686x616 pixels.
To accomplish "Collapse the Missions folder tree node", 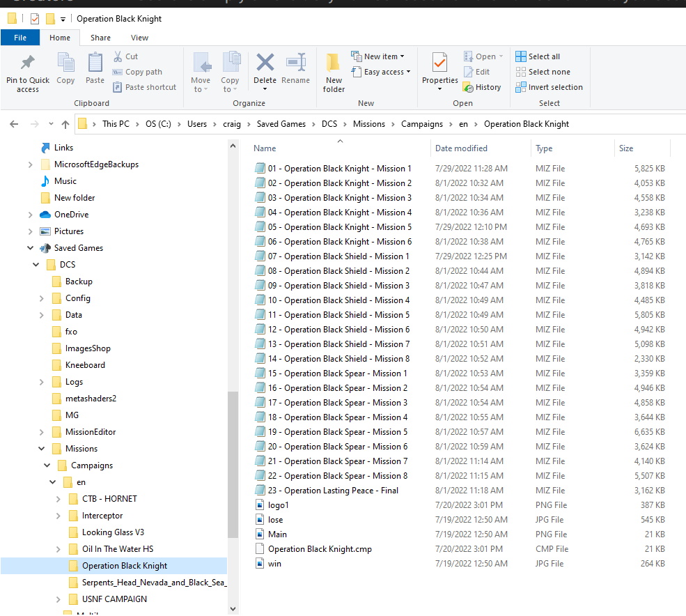I will pyautogui.click(x=42, y=448).
